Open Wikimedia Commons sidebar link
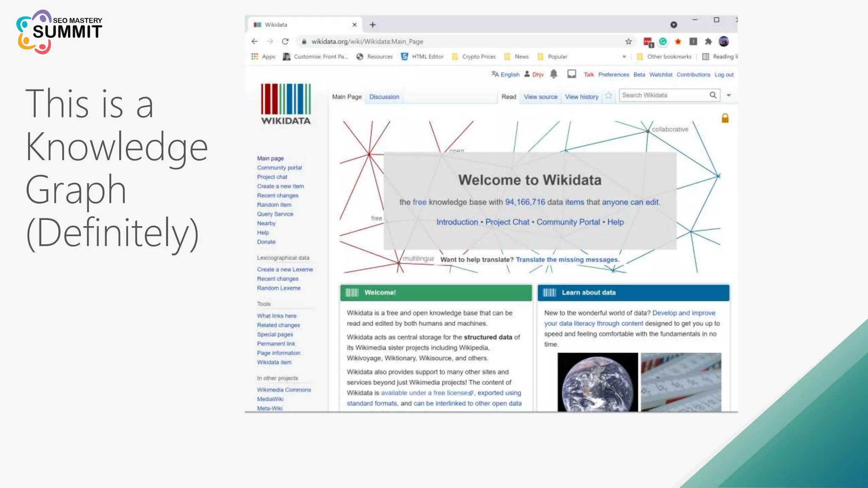 pos(284,390)
